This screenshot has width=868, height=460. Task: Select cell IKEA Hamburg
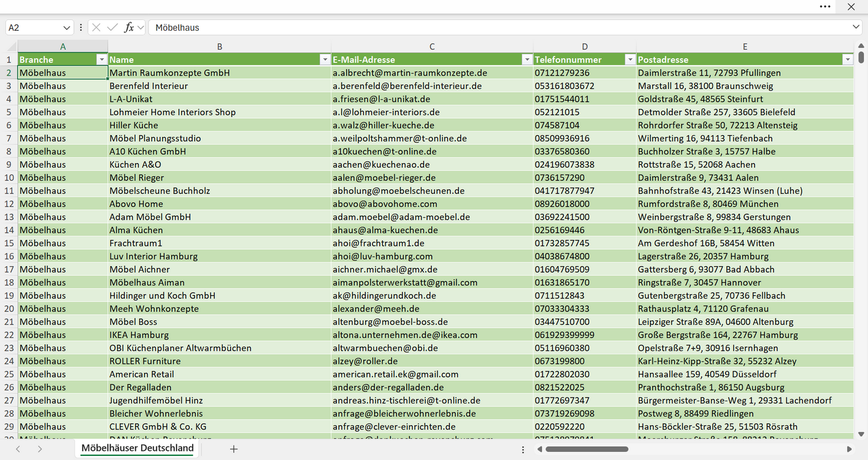[x=219, y=335]
